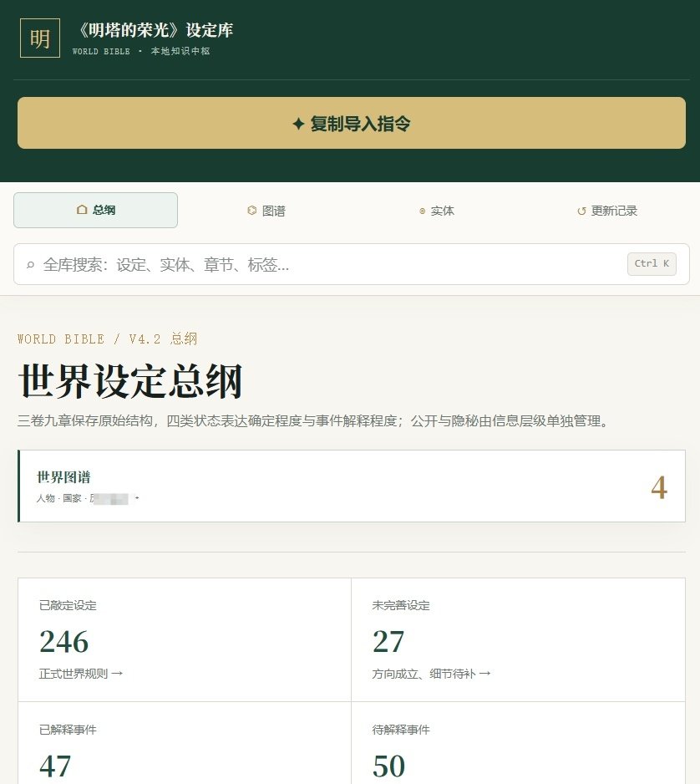Image resolution: width=700 pixels, height=784 pixels.
Task: Click the 明 logo square
Action: point(40,38)
